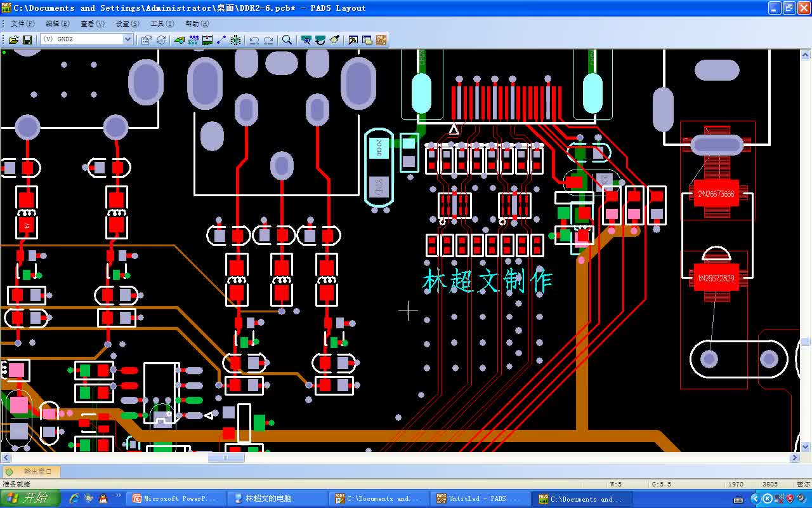Screen dimensions: 812x508
Task: Switch to the 输出窗口 tab
Action: pos(32,471)
